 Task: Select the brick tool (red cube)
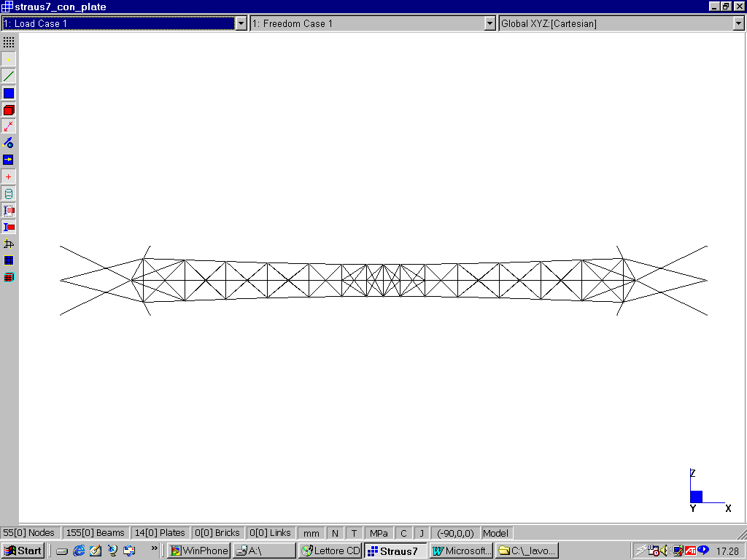click(x=9, y=110)
